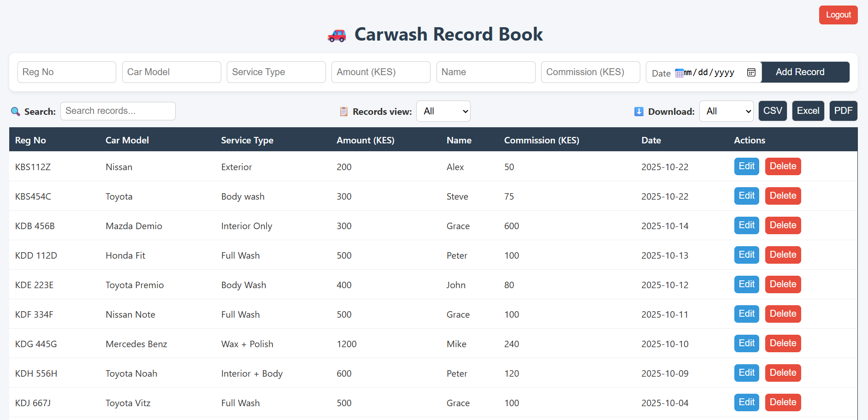Click the magnifying glass search icon
The width and height of the screenshot is (868, 420).
tap(15, 111)
